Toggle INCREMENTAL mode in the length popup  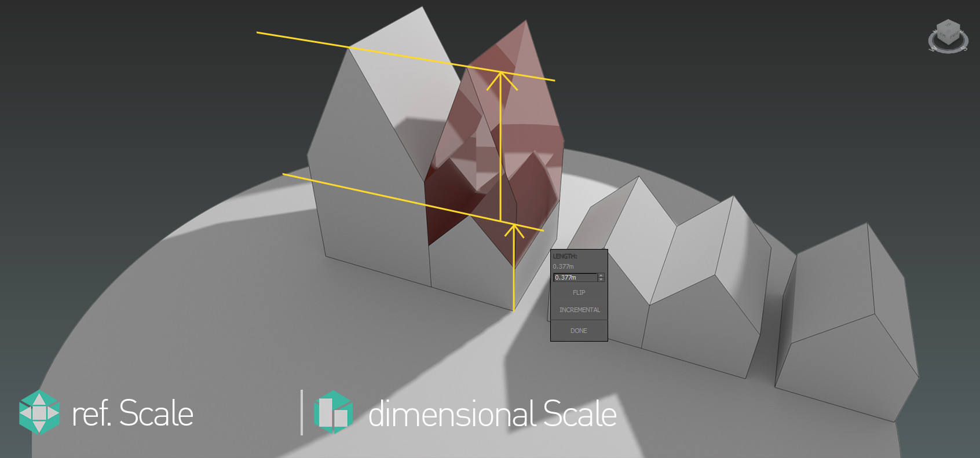[579, 310]
